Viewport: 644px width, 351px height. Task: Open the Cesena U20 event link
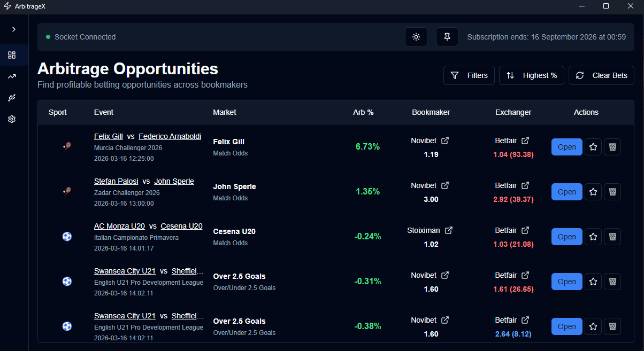[182, 226]
